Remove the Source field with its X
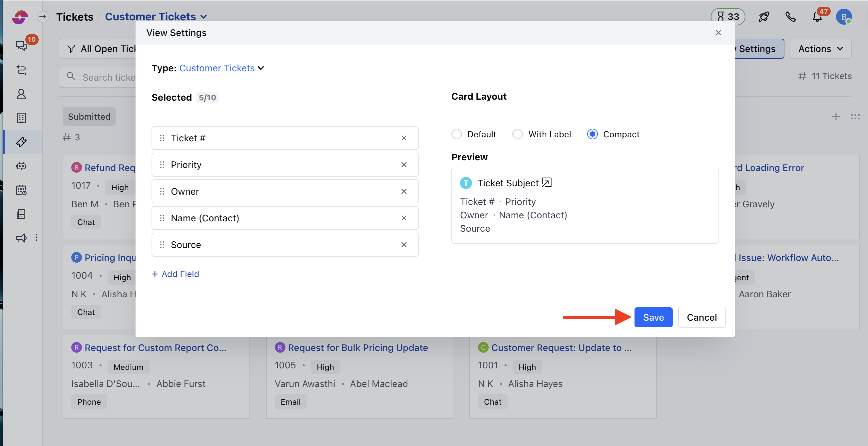The width and height of the screenshot is (868, 446). point(404,245)
